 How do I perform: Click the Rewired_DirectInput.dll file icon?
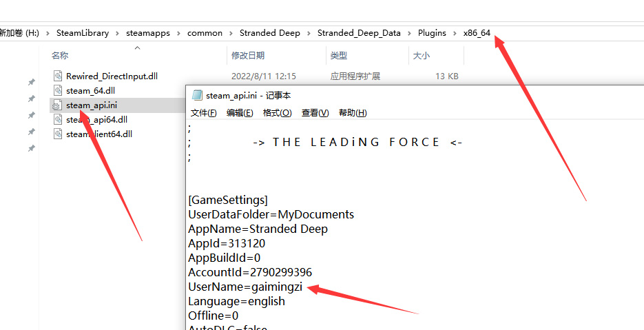pos(58,76)
